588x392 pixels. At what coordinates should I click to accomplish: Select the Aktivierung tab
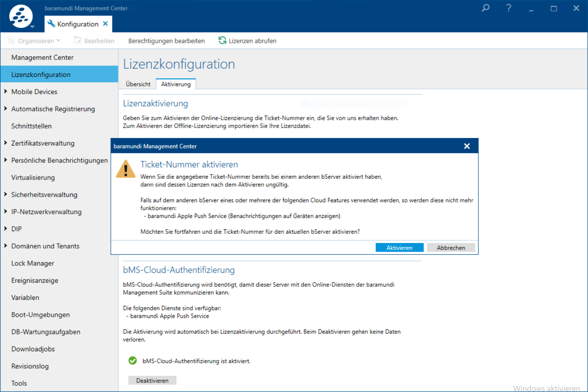(x=176, y=84)
